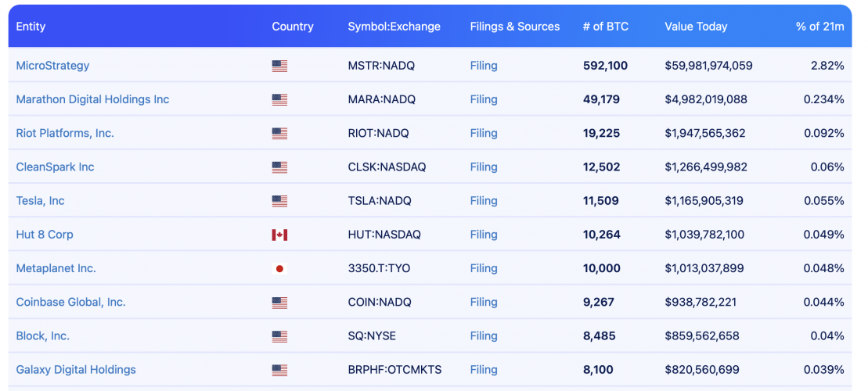The image size is (868, 391).
Task: Click the % of 21m column header
Action: (x=819, y=27)
